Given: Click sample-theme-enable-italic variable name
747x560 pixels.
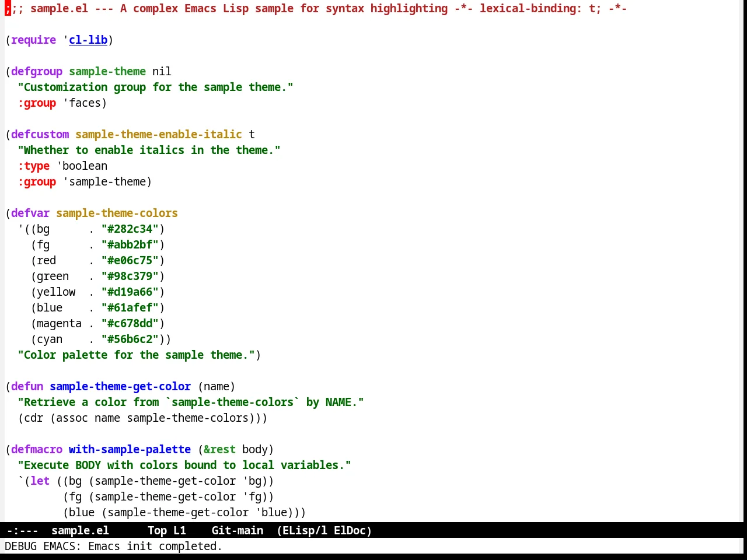Looking at the screenshot, I should click(x=159, y=134).
